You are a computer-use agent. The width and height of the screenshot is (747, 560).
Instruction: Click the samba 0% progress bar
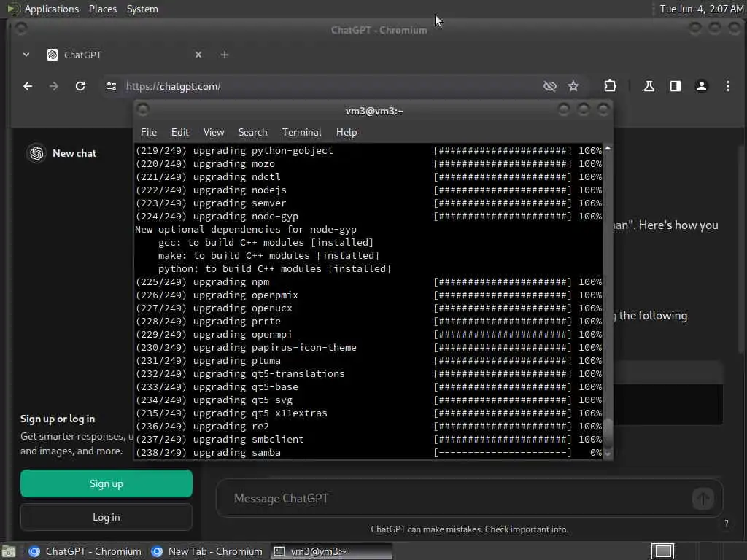tap(502, 452)
